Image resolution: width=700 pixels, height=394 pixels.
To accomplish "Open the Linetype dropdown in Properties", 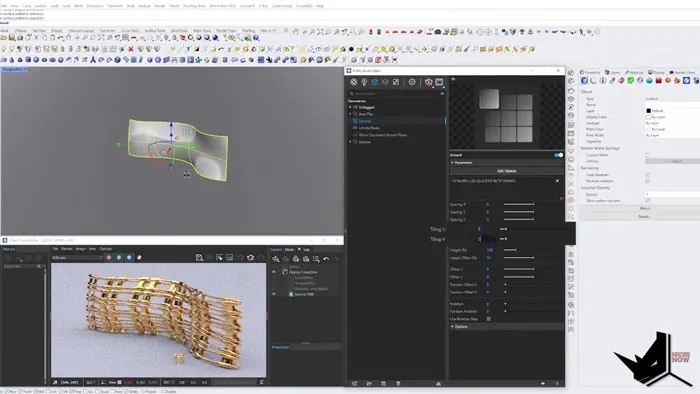I will click(x=672, y=123).
